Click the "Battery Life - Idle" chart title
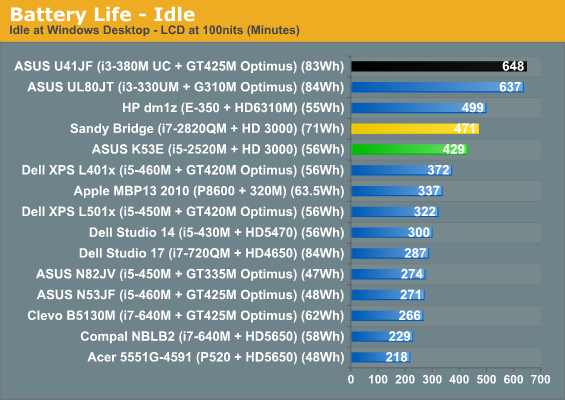 tap(102, 14)
